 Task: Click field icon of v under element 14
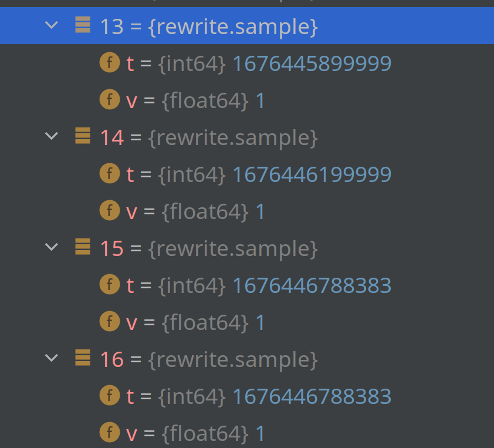coord(110,210)
